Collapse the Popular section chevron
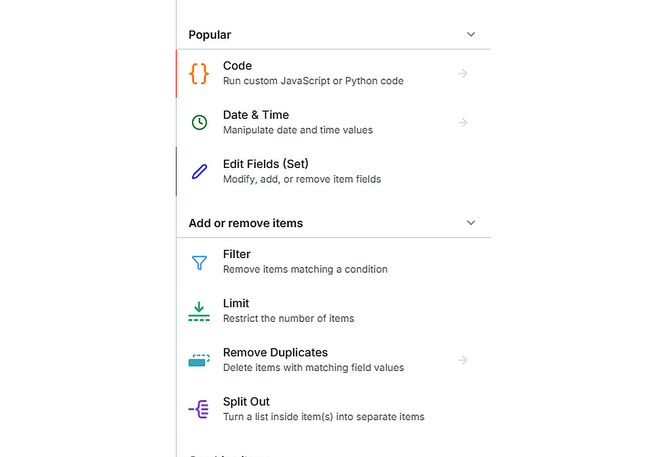This screenshot has height=457, width=664. [x=471, y=34]
